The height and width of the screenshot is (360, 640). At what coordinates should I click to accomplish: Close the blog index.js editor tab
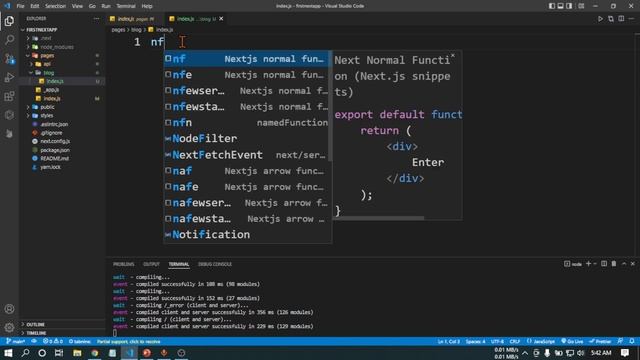coord(221,19)
